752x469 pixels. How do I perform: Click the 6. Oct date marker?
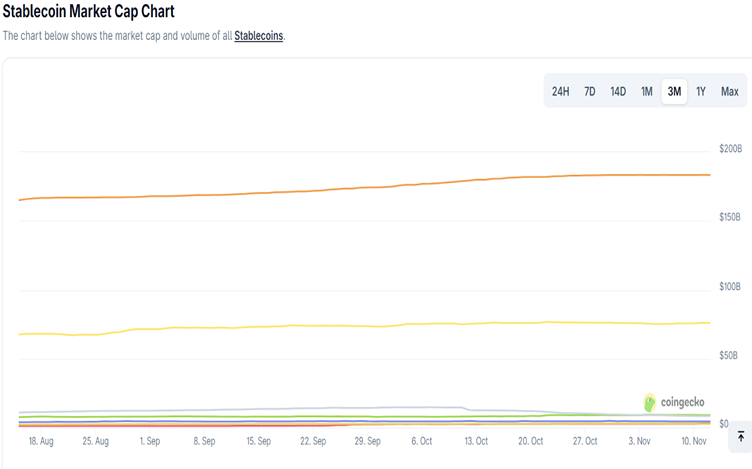421,440
